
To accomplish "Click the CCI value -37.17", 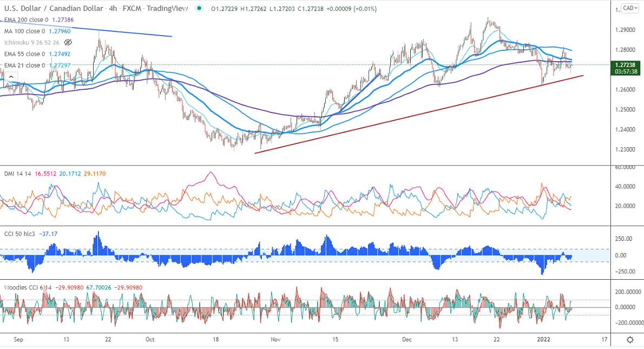I will click(x=49, y=234).
